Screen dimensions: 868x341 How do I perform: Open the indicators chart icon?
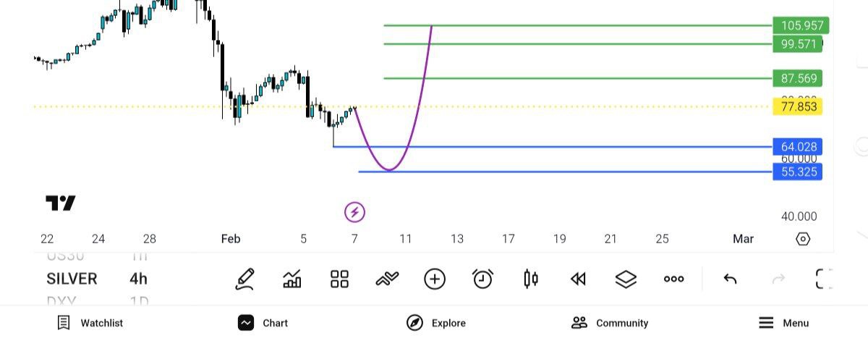click(292, 279)
